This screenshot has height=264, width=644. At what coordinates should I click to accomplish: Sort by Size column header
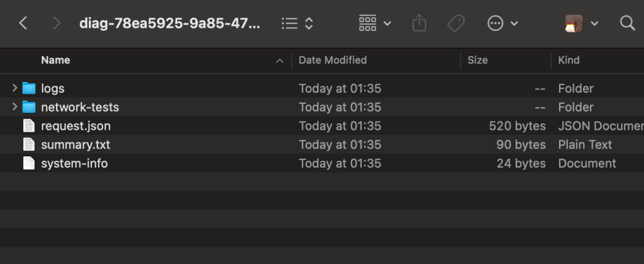click(x=477, y=60)
